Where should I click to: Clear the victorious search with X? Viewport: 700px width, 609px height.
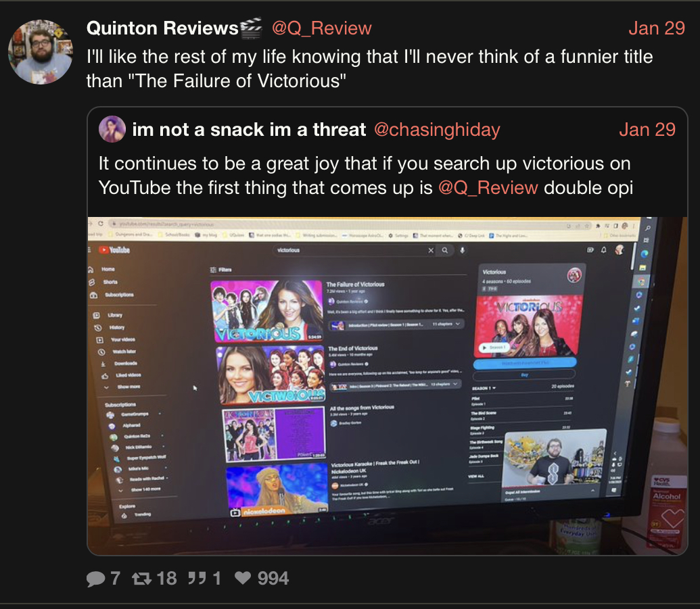pos(431,250)
